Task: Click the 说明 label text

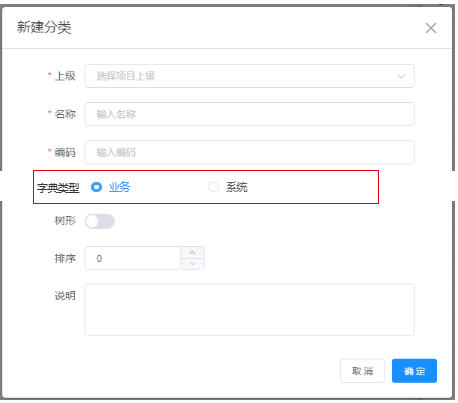Action: tap(65, 295)
